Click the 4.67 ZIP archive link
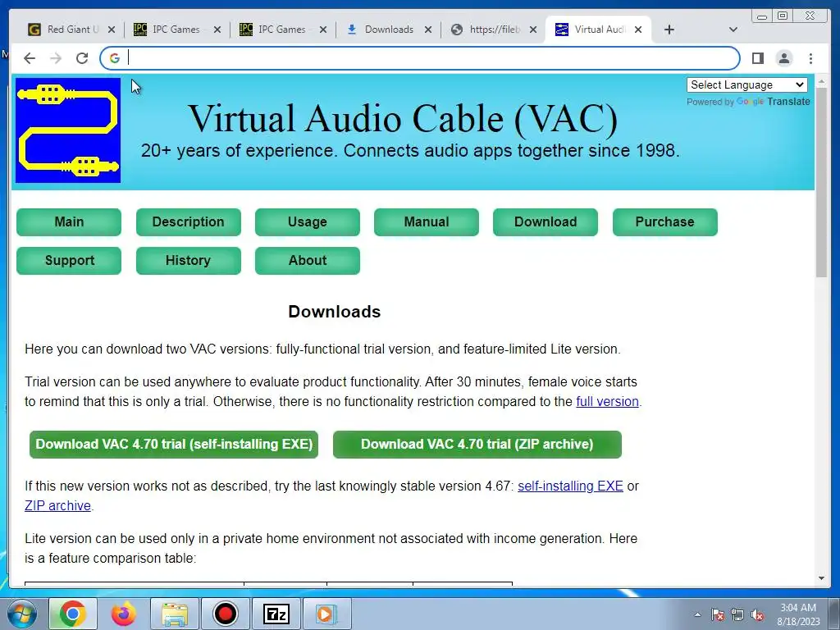This screenshot has width=840, height=630. [x=57, y=505]
